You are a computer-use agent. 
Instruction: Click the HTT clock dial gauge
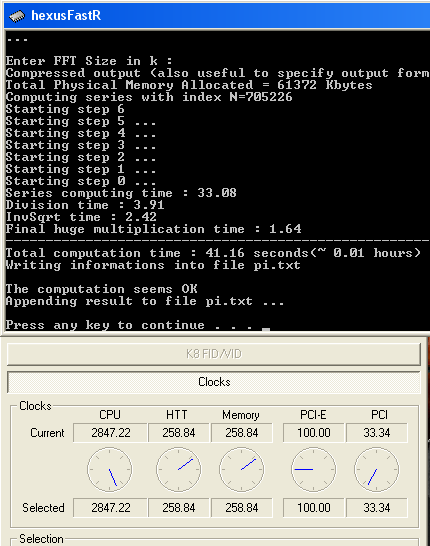179,470
